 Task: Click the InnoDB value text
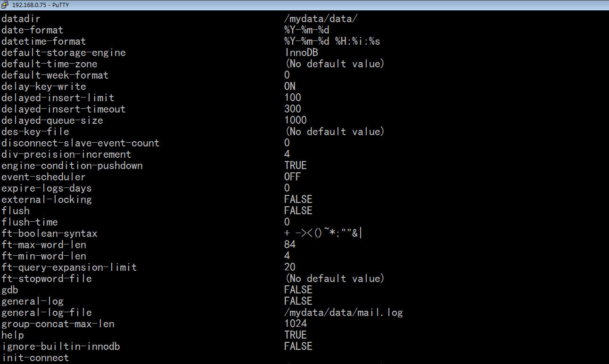[x=301, y=53]
